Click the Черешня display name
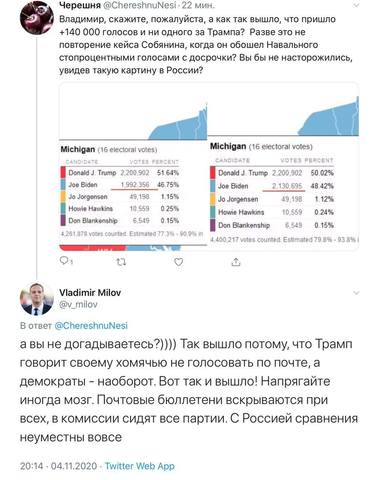Screen dimensions: 387x480 click(80, 5)
